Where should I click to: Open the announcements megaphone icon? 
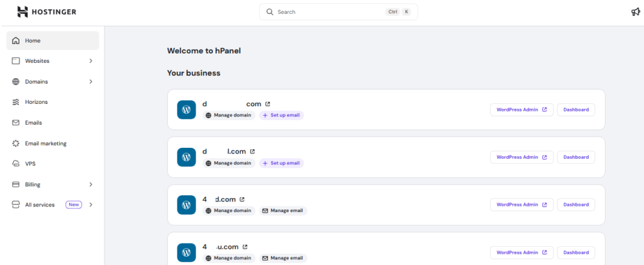[635, 12]
